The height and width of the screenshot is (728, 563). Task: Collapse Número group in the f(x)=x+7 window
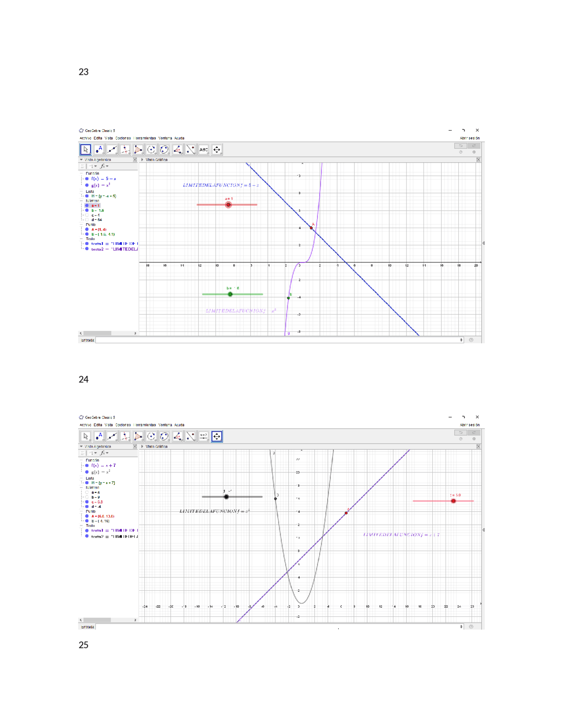(x=81, y=488)
